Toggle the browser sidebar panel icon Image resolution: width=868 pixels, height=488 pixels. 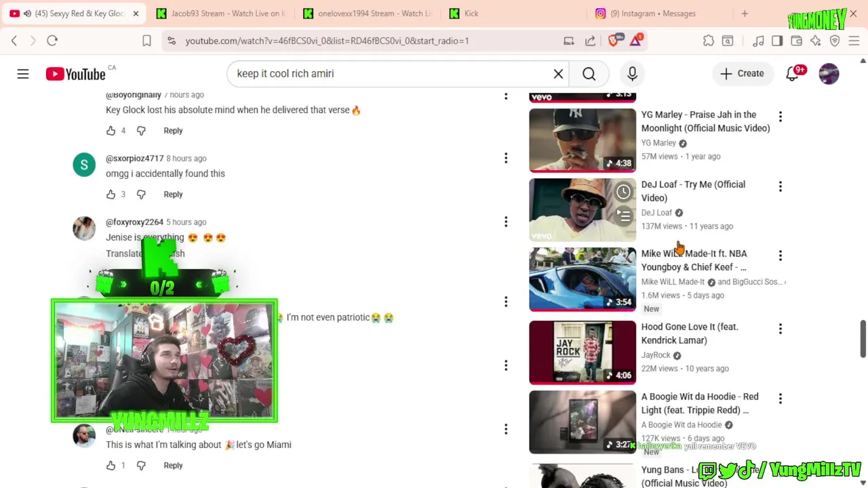pyautogui.click(x=777, y=41)
